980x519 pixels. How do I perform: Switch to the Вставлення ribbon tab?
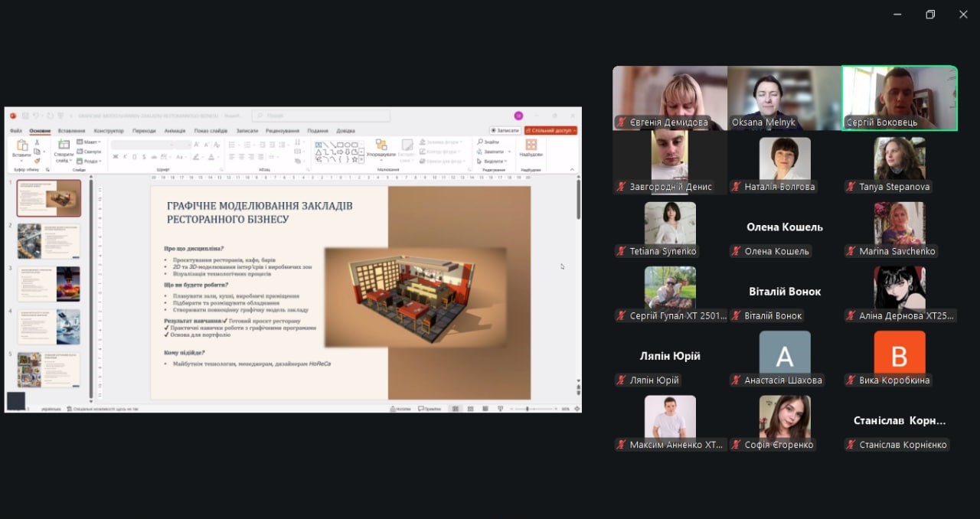click(71, 131)
